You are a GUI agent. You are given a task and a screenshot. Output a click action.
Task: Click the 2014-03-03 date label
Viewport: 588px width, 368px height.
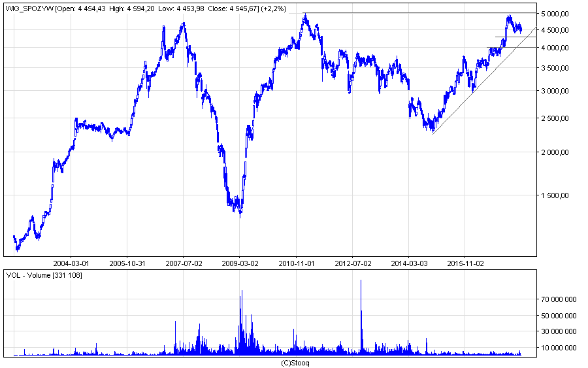(x=409, y=263)
